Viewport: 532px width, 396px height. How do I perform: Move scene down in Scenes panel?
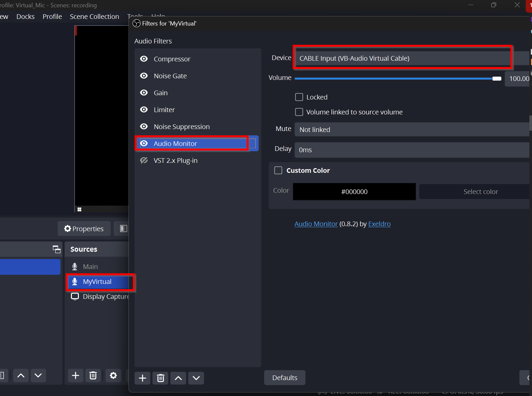pyautogui.click(x=38, y=375)
